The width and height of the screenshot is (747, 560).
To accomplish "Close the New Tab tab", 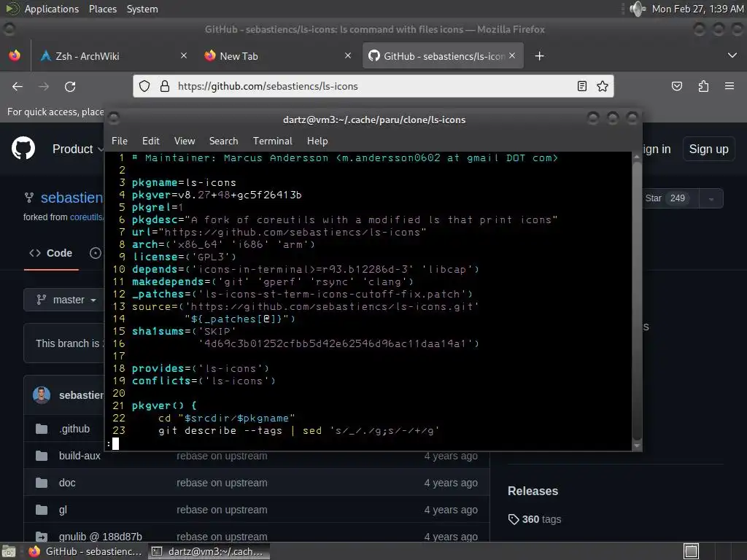I will tap(348, 55).
